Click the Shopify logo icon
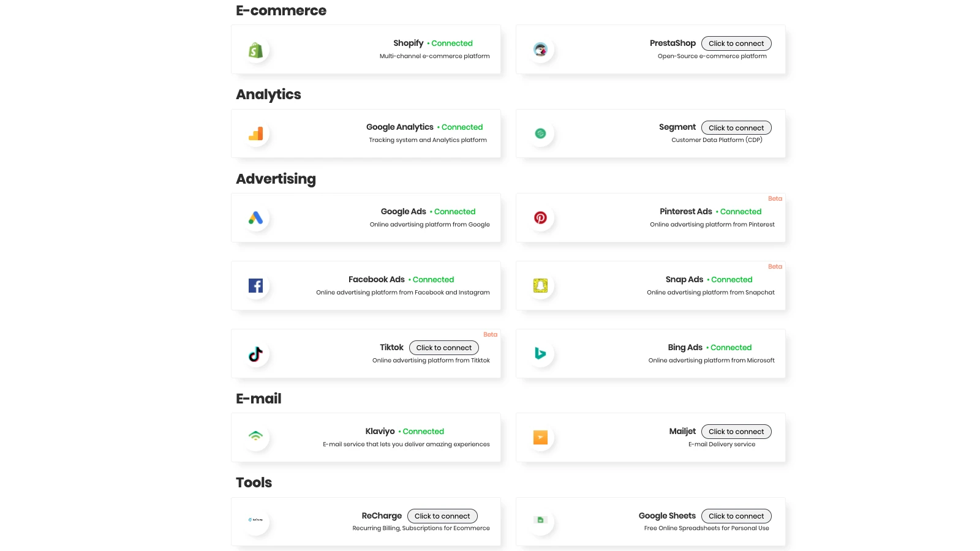Image resolution: width=980 pixels, height=551 pixels. 255,50
